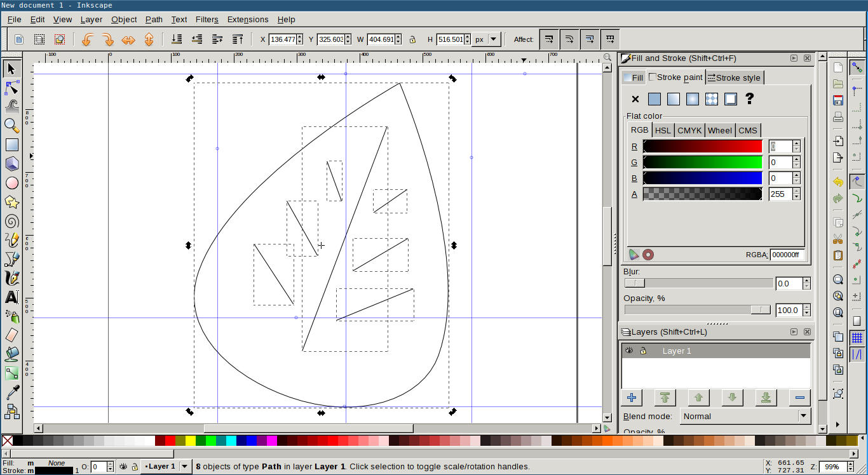Delete current layer with minus button

point(800,398)
